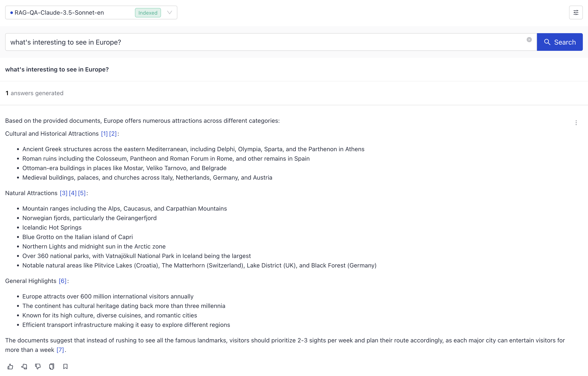Open citation [5] under Natural Attractions
Screen dimensions: 588x376
point(82,193)
